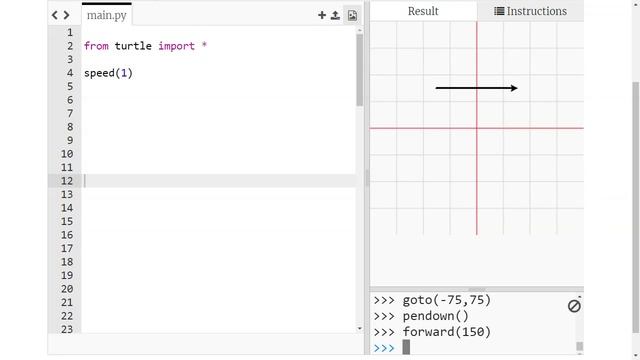Click the editor scrollbar down arrow

(360, 329)
